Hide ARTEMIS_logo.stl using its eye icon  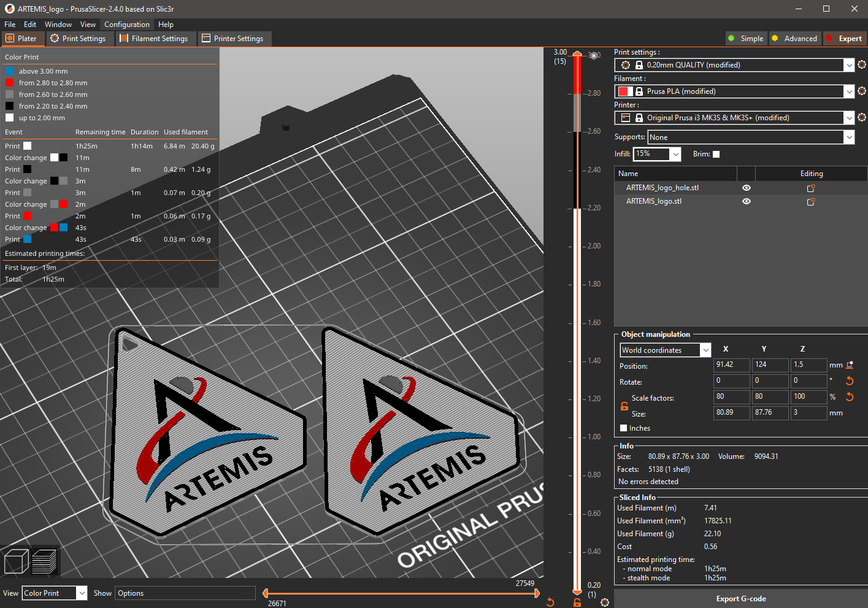747,201
